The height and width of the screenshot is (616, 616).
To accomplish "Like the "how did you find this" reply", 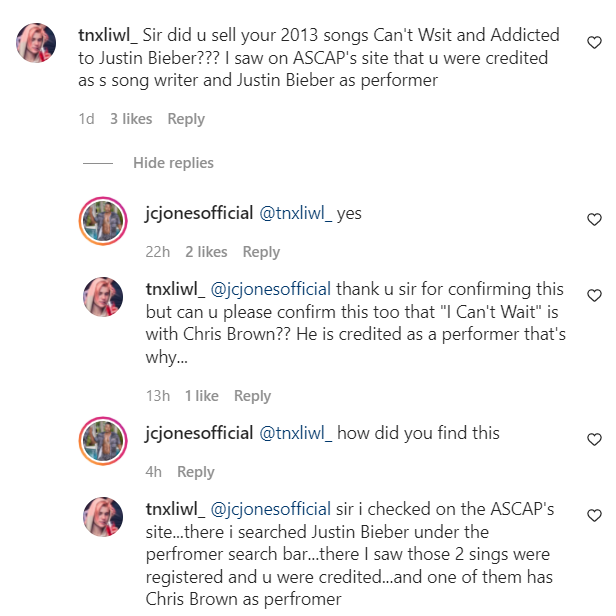I will 594,439.
